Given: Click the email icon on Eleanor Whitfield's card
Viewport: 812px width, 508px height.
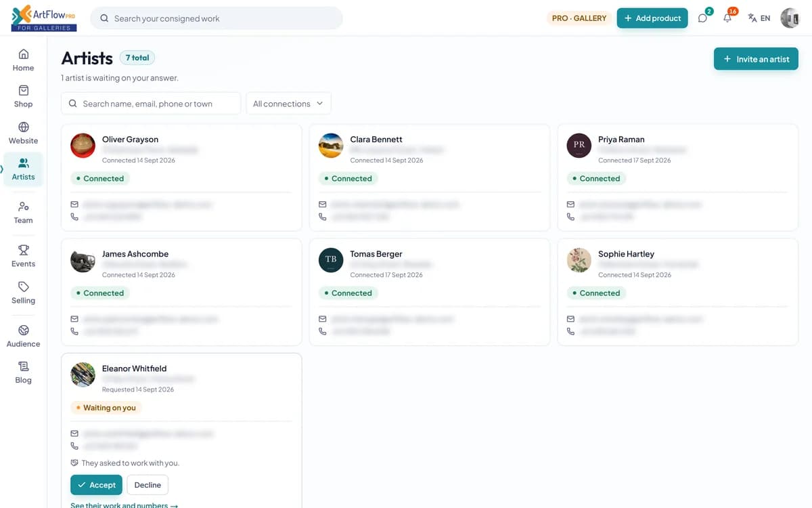Looking at the screenshot, I should tap(74, 433).
